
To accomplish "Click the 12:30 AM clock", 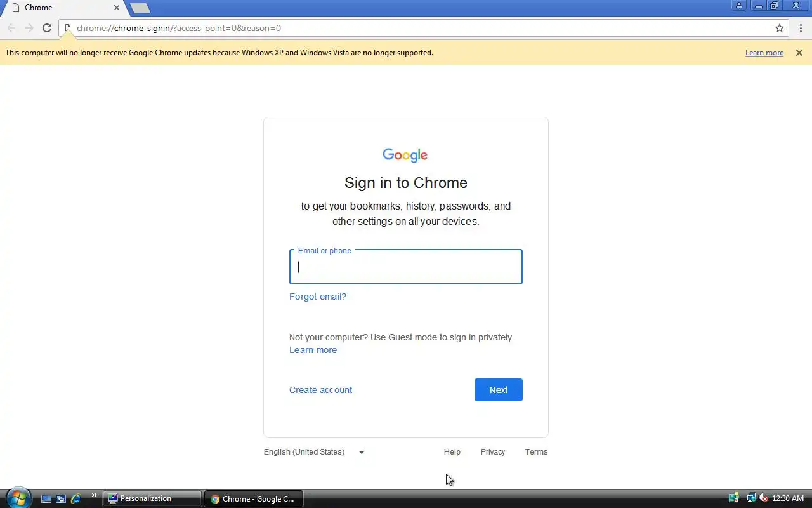I will 788,498.
